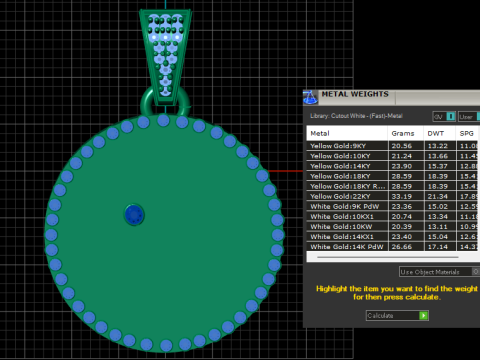The height and width of the screenshot is (360, 480).
Task: Select the jump ring connecting bail and disc
Action: [147, 103]
